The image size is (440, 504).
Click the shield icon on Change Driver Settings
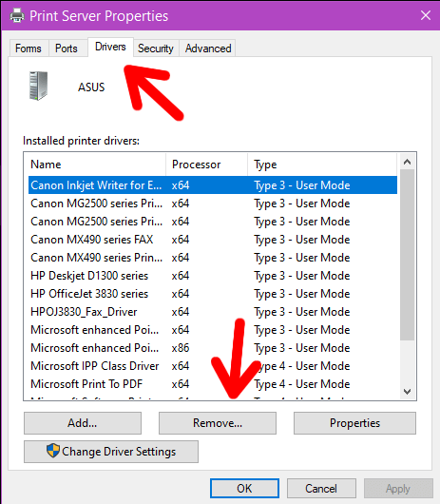53,451
